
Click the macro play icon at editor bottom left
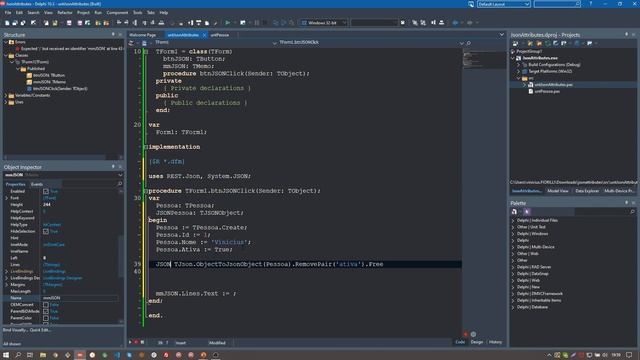[130, 342]
